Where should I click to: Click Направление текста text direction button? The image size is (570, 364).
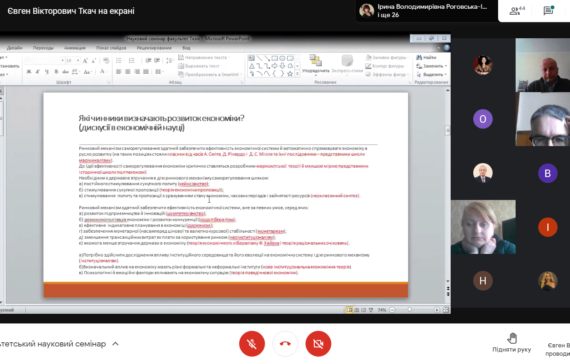pyautogui.click(x=203, y=57)
